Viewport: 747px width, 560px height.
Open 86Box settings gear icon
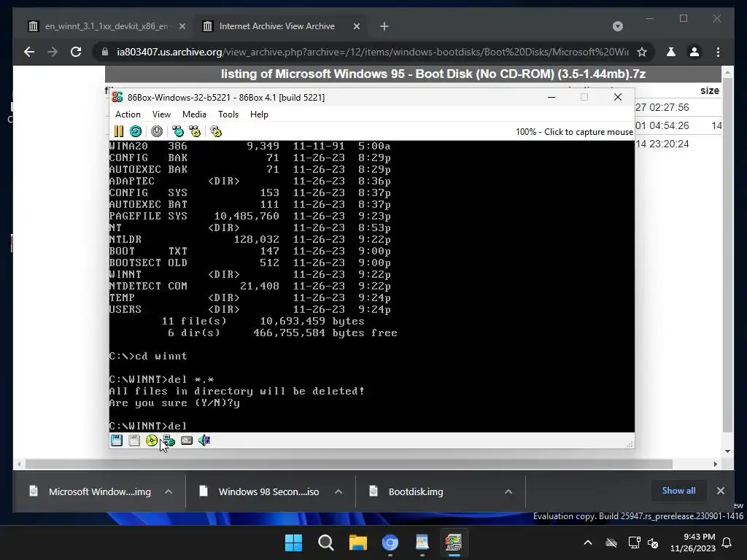point(216,131)
